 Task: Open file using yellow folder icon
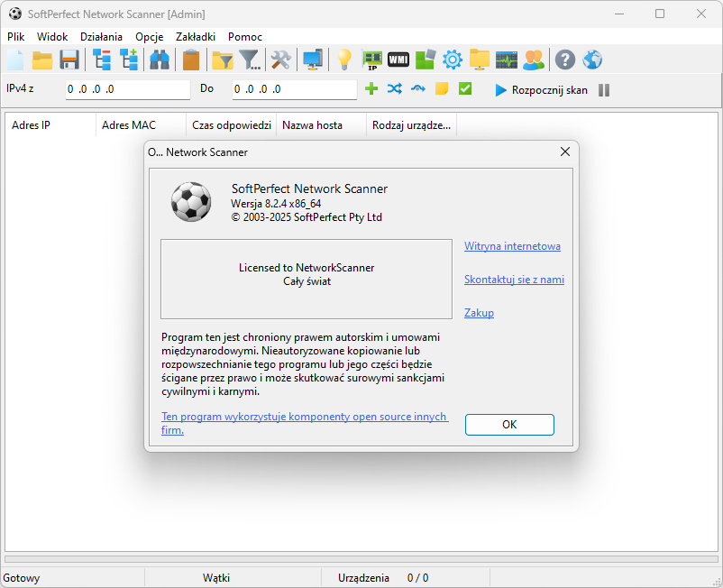click(42, 60)
